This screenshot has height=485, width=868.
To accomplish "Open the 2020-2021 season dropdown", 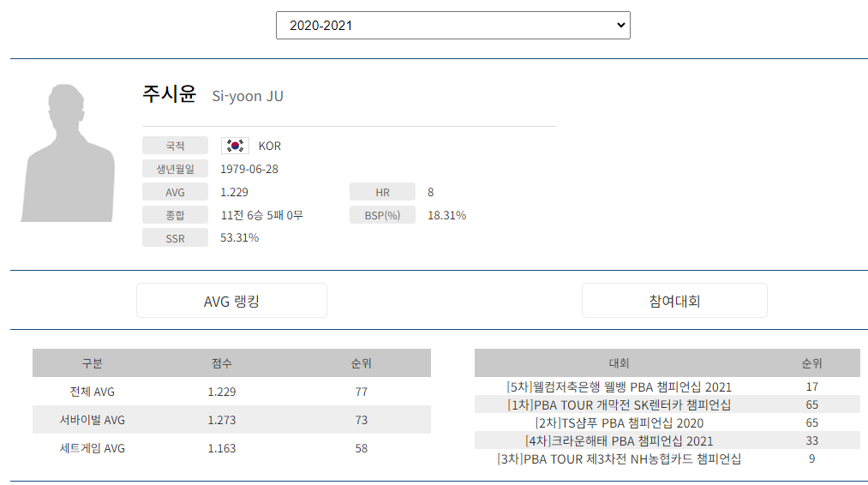I will coord(452,26).
